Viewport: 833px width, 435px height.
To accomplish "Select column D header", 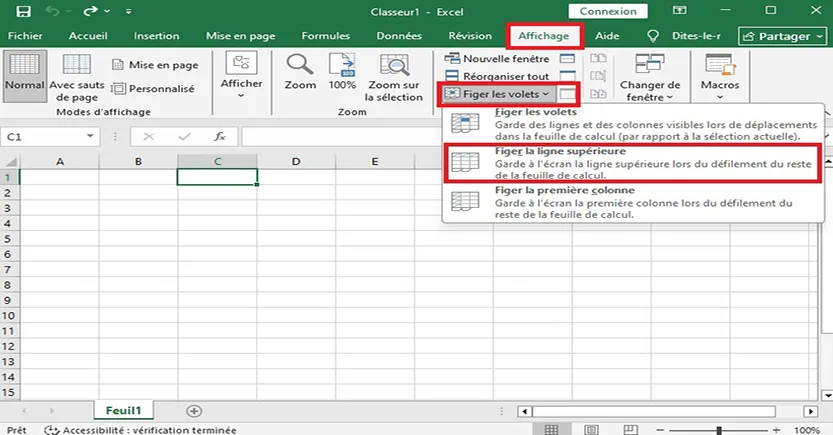I will 296,161.
